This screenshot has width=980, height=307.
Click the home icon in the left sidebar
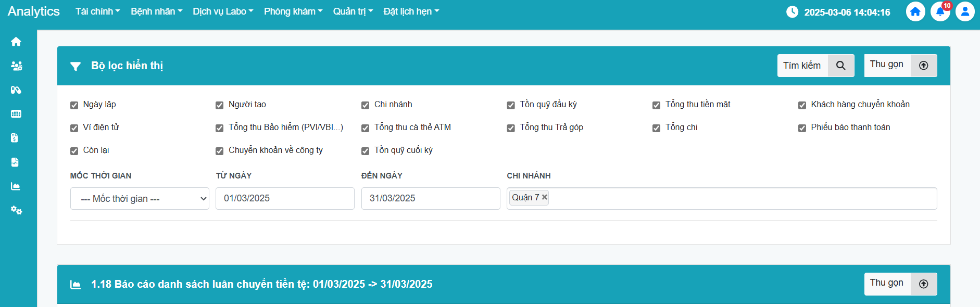(x=16, y=42)
